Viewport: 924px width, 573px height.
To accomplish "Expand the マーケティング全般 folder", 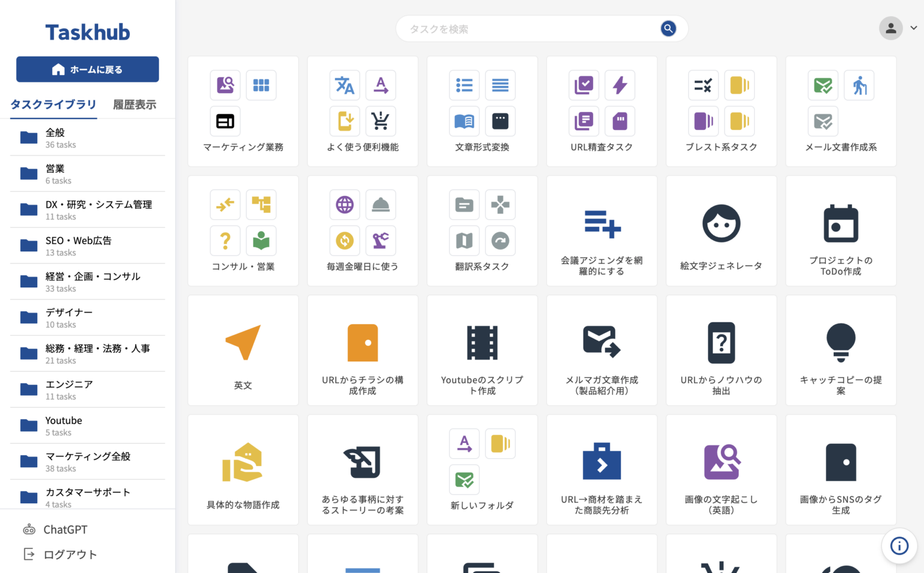I will [87, 461].
